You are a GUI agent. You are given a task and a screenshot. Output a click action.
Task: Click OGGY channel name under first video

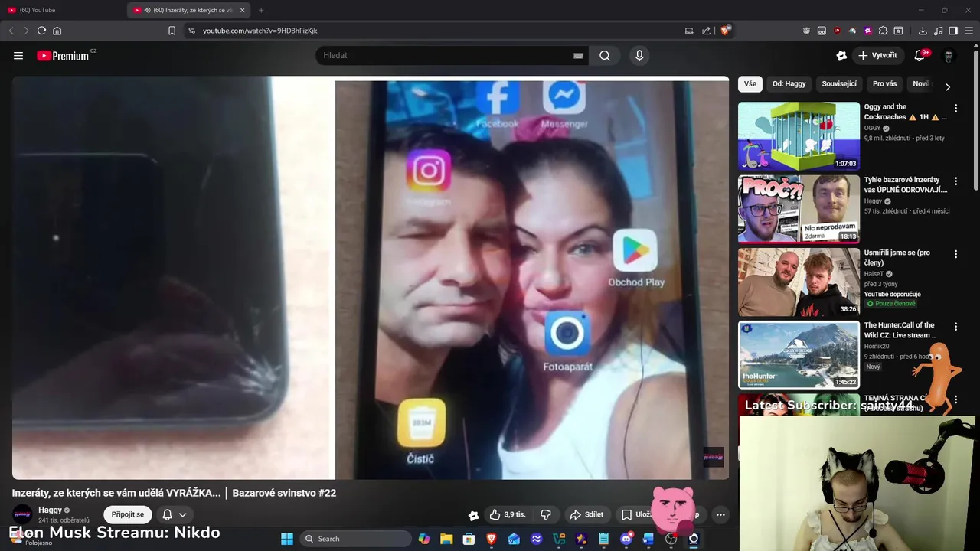pyautogui.click(x=873, y=128)
